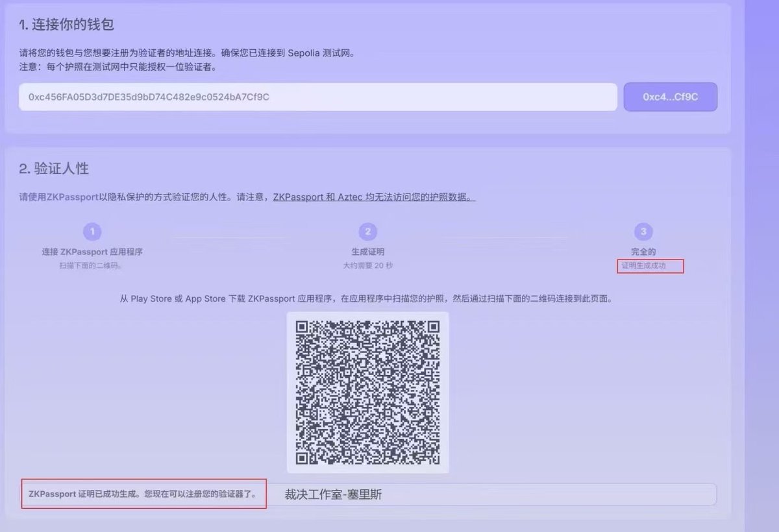779x532 pixels.
Task: Click the heading 2. 验证人性
Action: pos(54,169)
